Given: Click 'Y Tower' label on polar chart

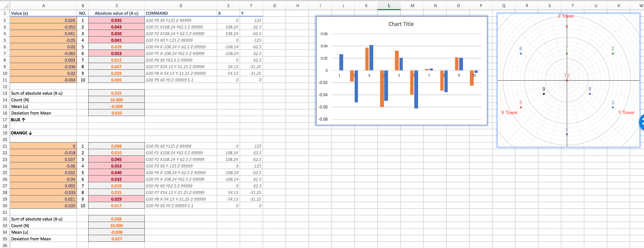Looking at the screenshot, I should click(x=626, y=113).
